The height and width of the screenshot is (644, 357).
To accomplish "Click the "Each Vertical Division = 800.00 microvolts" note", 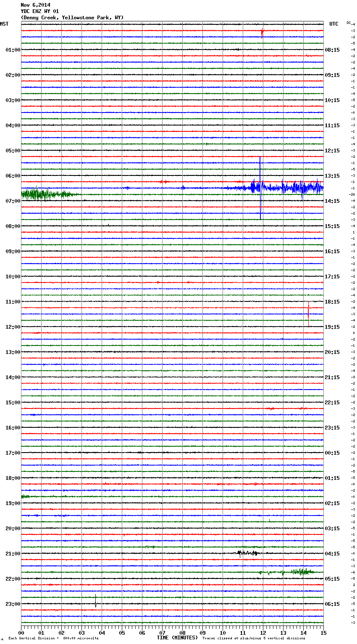I will 53,639.
